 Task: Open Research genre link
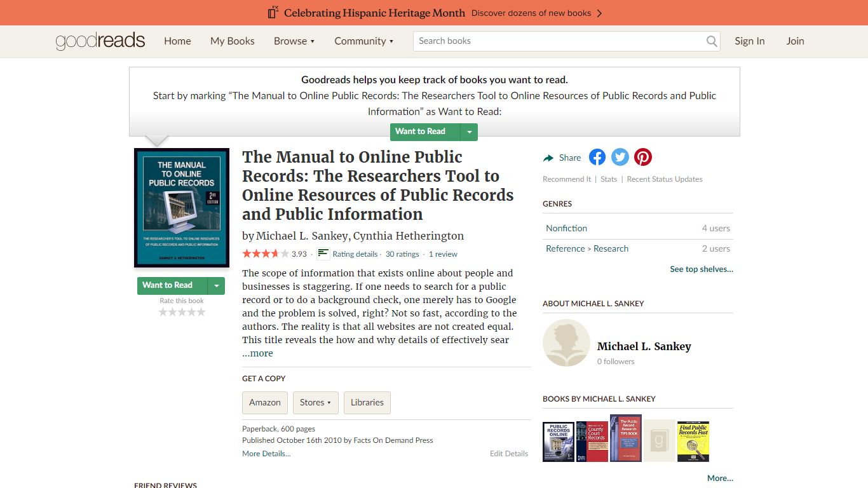[x=611, y=248]
